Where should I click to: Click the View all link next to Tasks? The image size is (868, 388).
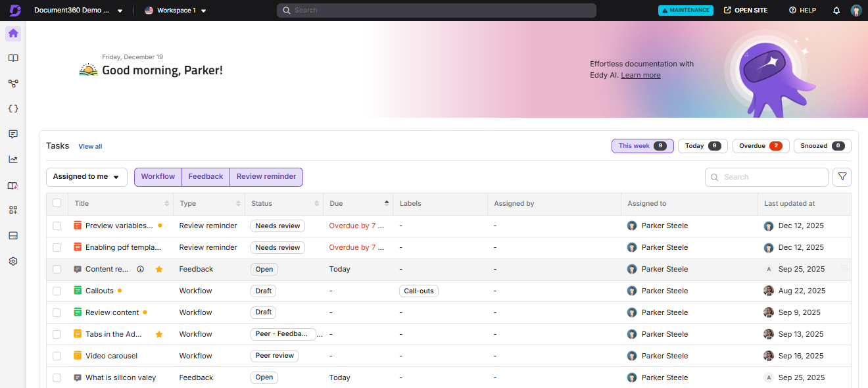(90, 146)
